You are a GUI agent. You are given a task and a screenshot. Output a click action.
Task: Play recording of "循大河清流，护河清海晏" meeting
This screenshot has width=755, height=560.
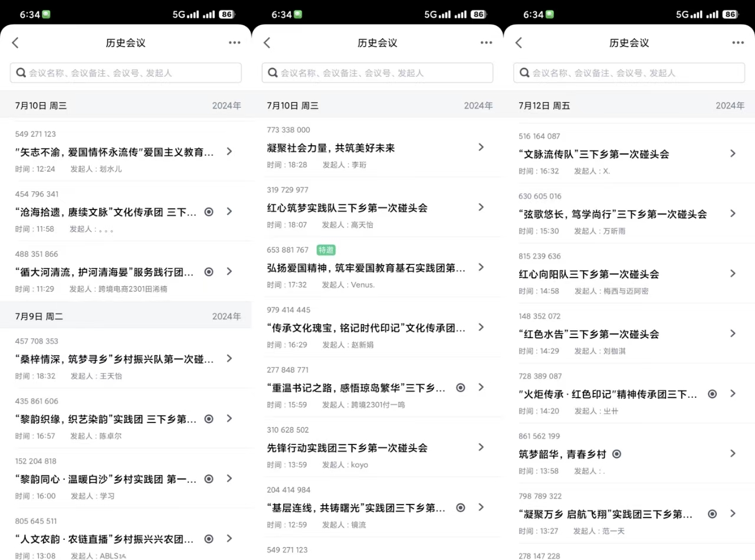209,271
